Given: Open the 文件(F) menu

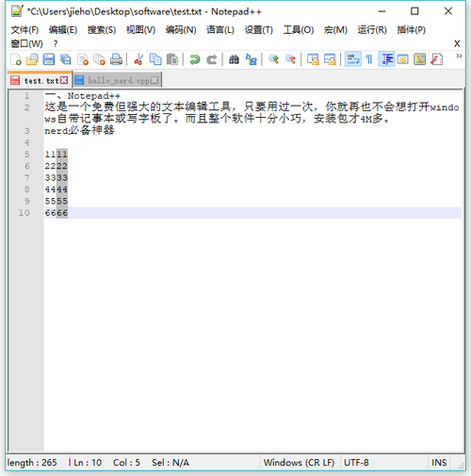Looking at the screenshot, I should [x=24, y=30].
